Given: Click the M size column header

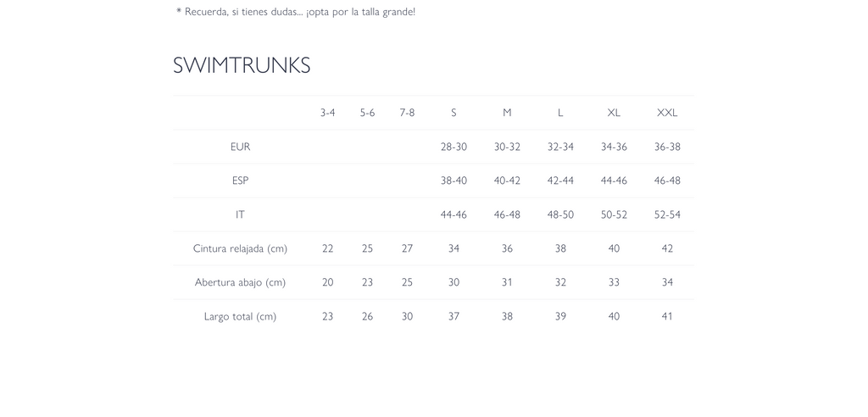Looking at the screenshot, I should pyautogui.click(x=507, y=113).
